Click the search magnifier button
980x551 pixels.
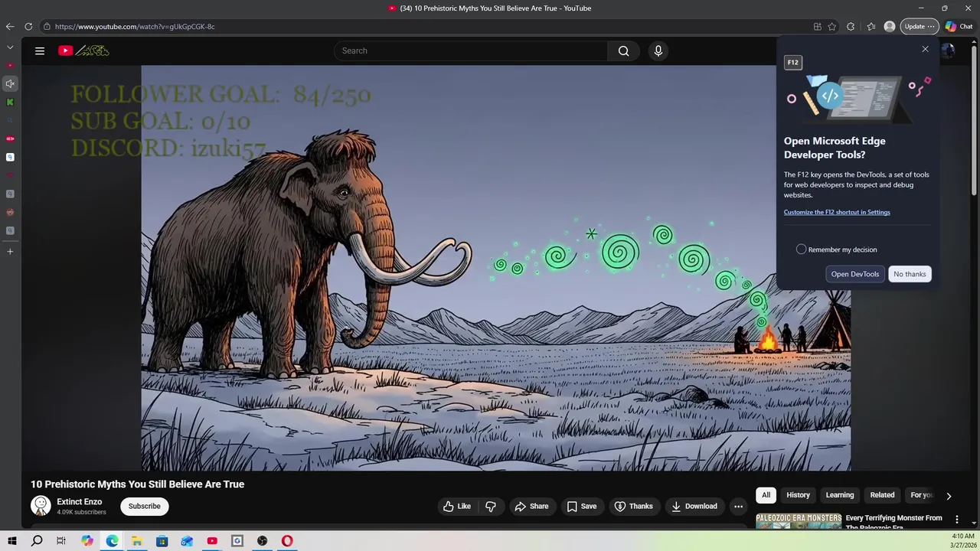pyautogui.click(x=623, y=51)
